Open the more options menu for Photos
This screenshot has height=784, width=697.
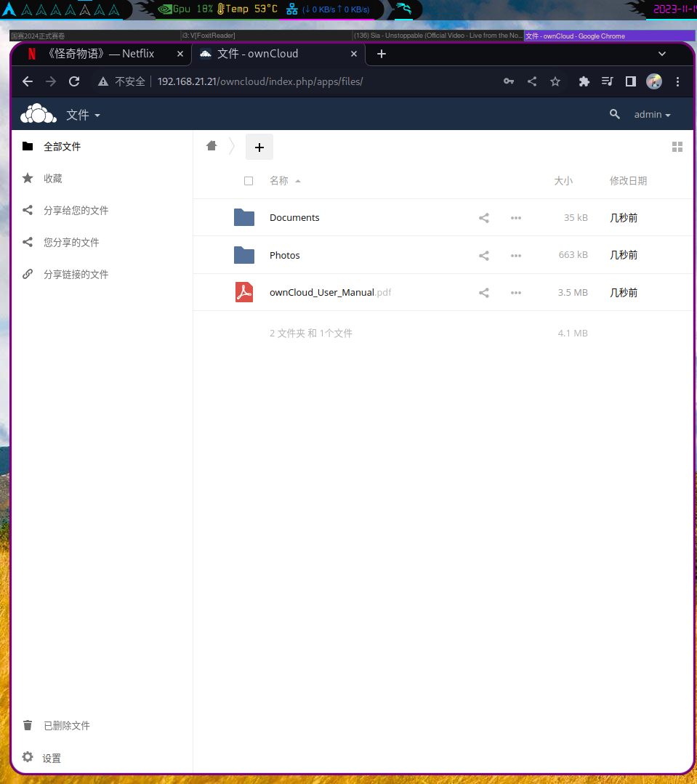pos(516,255)
